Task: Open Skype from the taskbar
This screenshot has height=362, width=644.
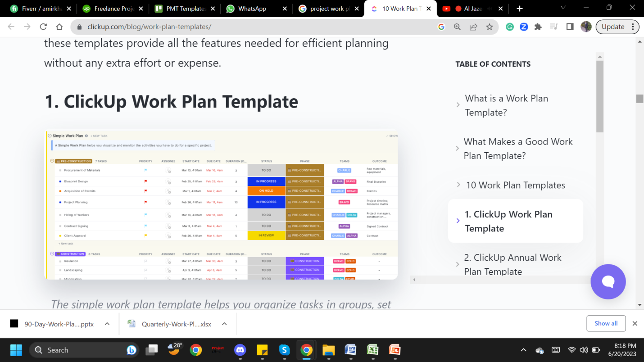Action: point(284,350)
